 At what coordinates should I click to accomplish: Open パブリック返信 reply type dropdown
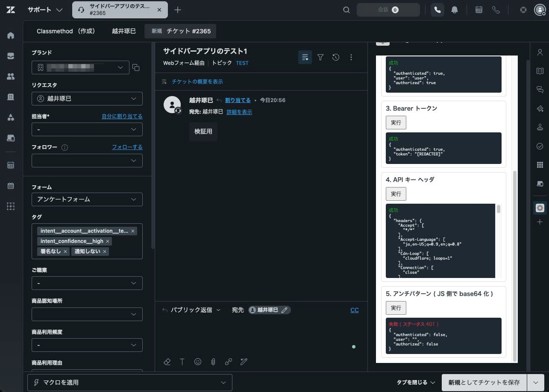pos(191,310)
